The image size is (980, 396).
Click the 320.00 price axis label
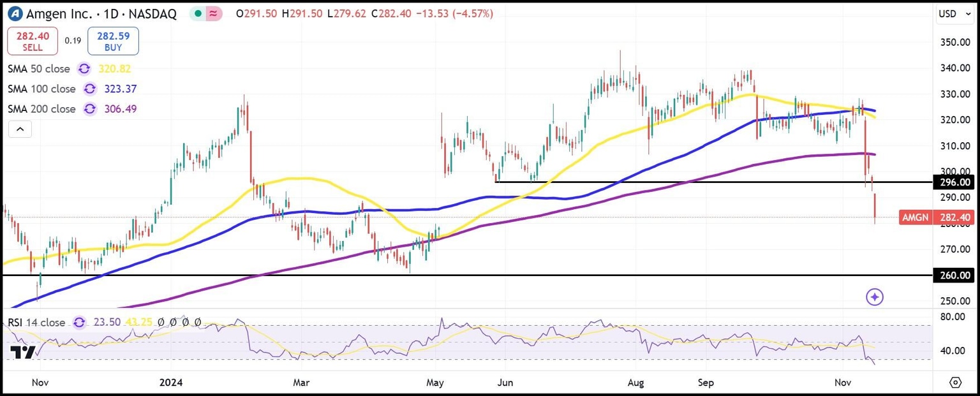[954, 120]
